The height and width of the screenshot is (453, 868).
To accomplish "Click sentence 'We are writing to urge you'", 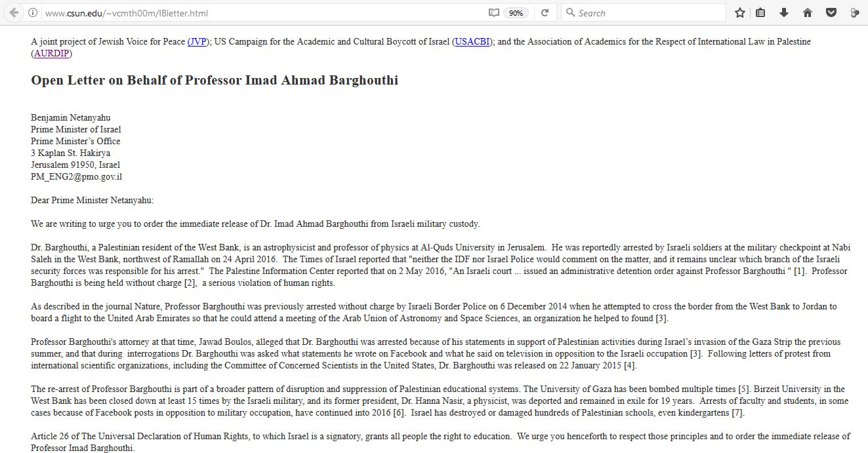I will [x=255, y=224].
